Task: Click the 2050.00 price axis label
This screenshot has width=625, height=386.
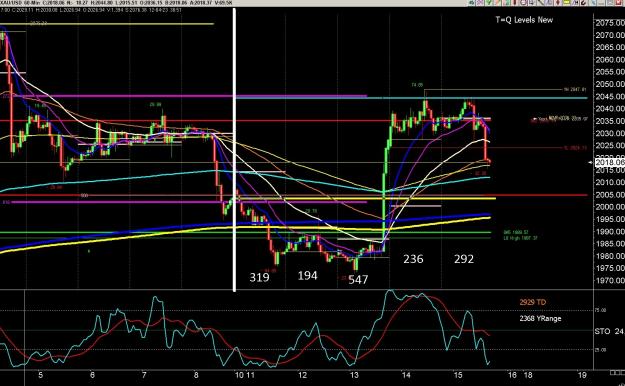Action: point(610,84)
